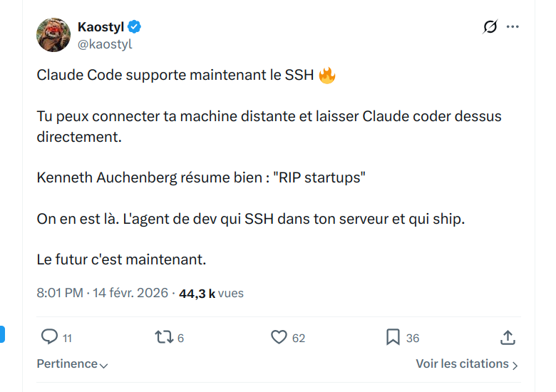Open Kaostyl's profile picture

point(53,35)
